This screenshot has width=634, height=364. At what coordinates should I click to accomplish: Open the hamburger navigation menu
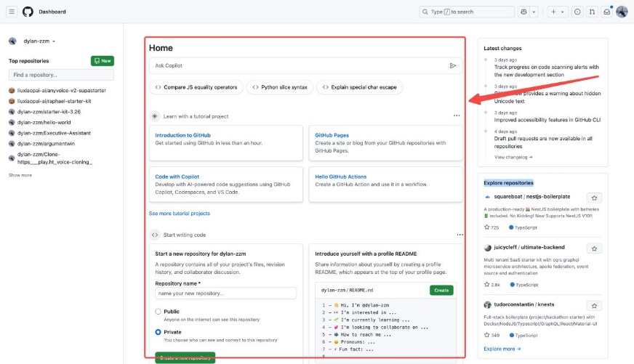tap(12, 12)
